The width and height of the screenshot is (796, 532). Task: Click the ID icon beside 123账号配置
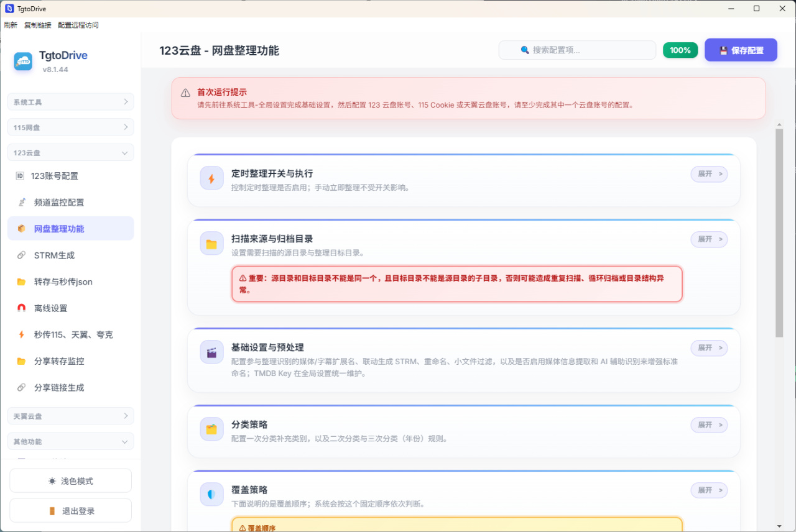19,176
